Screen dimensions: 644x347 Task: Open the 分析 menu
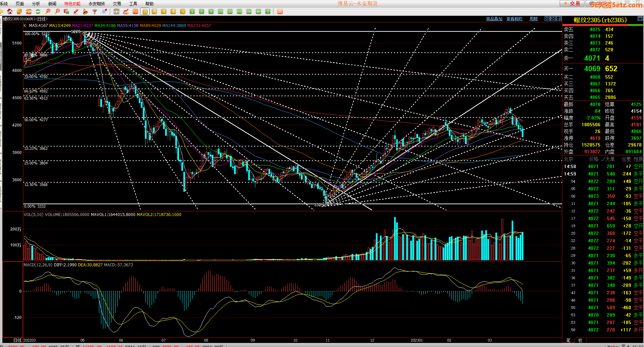[x=36, y=4]
